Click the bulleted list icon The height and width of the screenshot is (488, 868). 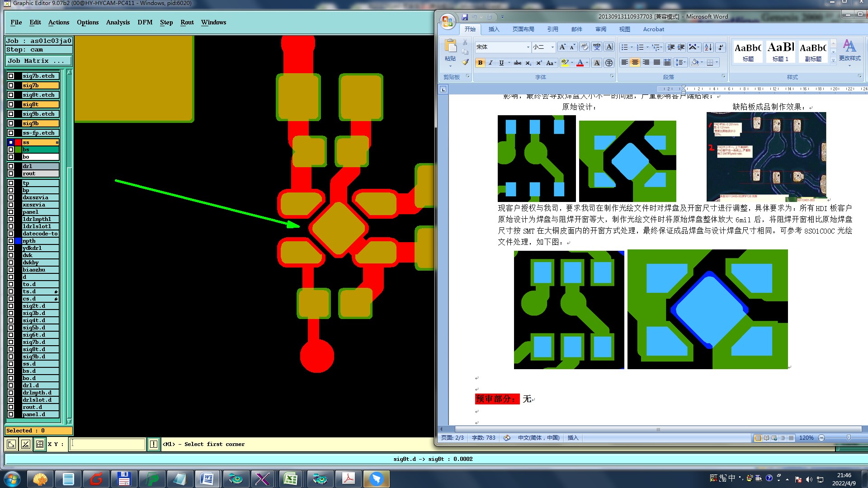624,47
